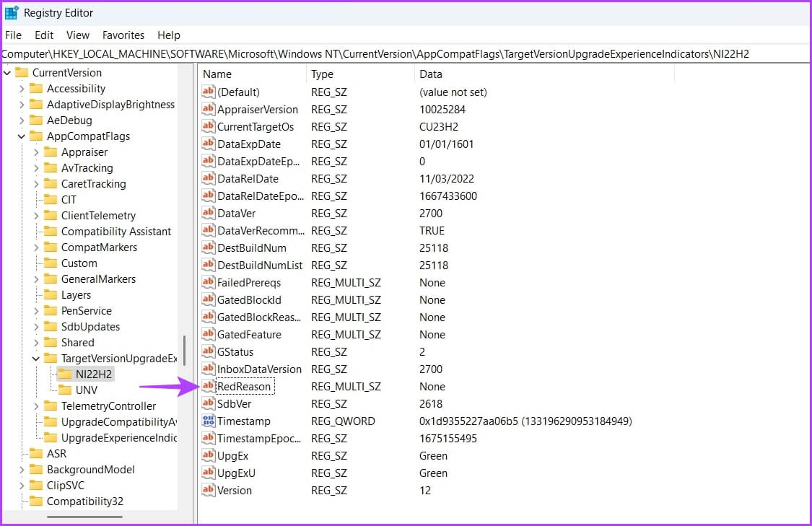
Task: Expand the ClientTelemetry key
Action: pyautogui.click(x=36, y=216)
